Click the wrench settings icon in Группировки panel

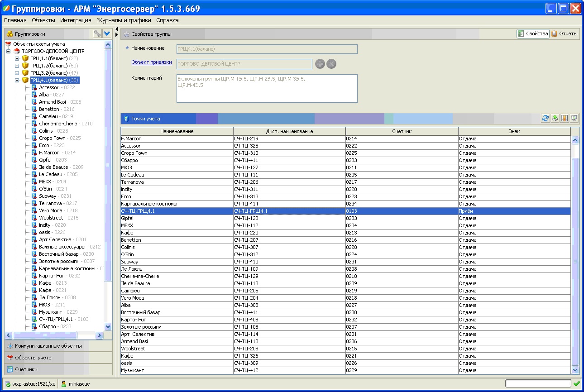click(97, 33)
